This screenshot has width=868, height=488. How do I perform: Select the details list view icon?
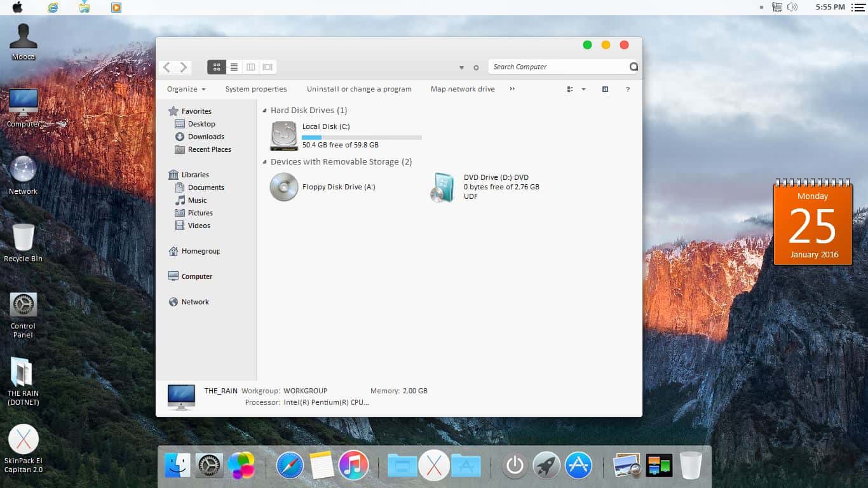tap(234, 67)
